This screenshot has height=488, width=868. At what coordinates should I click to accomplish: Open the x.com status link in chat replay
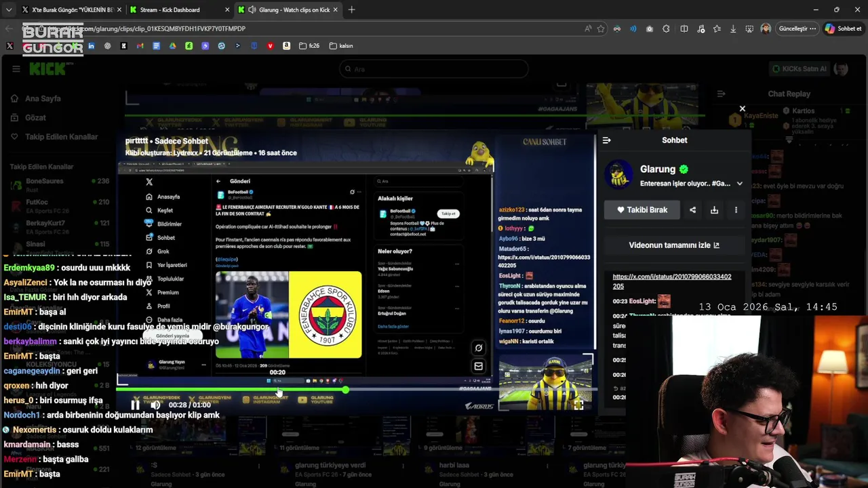pyautogui.click(x=671, y=281)
